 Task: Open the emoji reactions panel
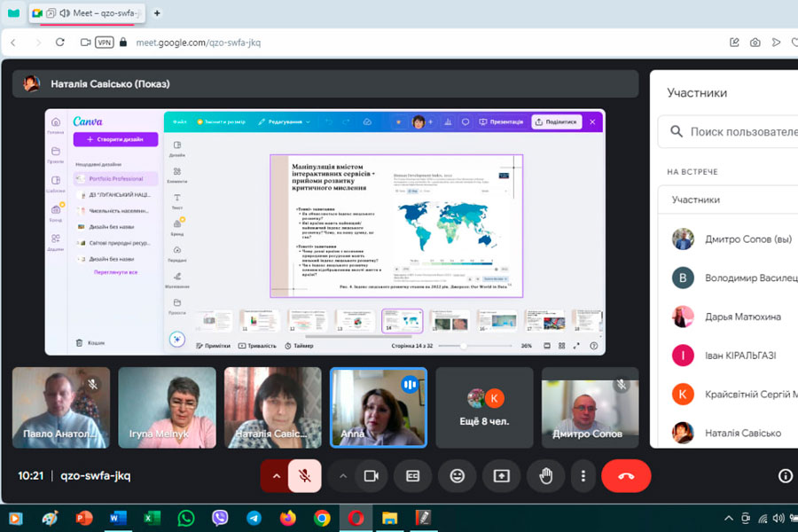(457, 476)
